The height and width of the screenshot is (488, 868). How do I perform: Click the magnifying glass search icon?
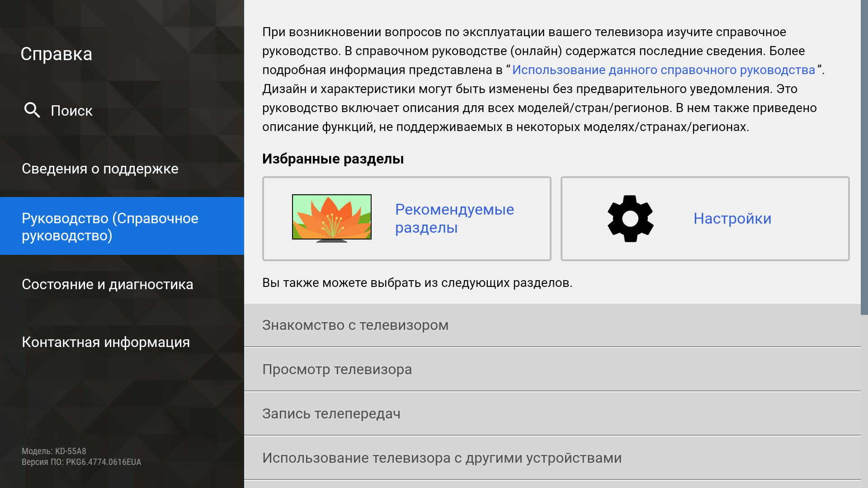coord(32,110)
